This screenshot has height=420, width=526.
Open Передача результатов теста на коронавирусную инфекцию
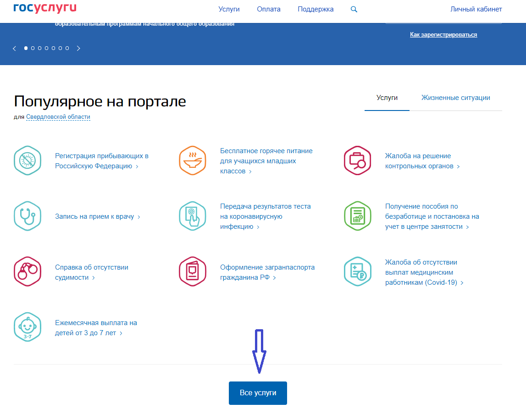click(x=266, y=216)
